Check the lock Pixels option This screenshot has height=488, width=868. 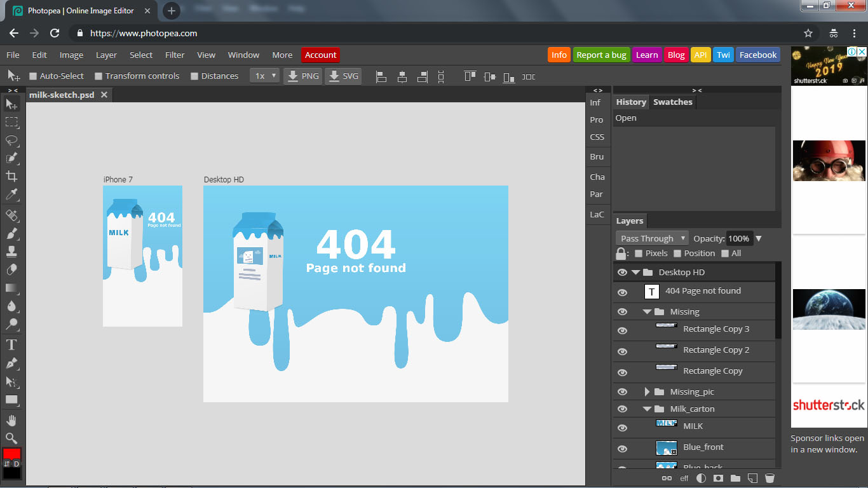pyautogui.click(x=639, y=254)
